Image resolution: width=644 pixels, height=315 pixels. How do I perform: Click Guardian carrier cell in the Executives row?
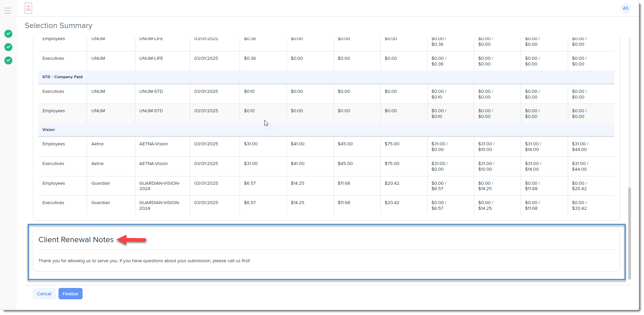pos(101,203)
